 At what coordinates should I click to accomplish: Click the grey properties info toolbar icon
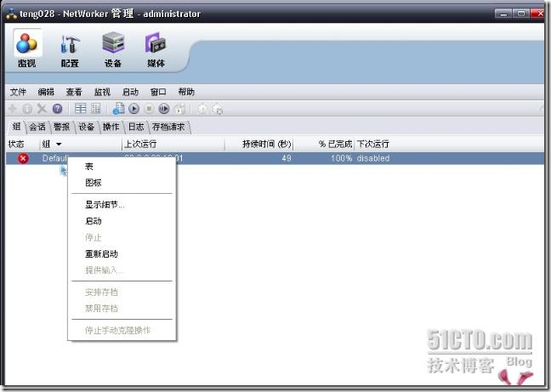tap(27, 109)
